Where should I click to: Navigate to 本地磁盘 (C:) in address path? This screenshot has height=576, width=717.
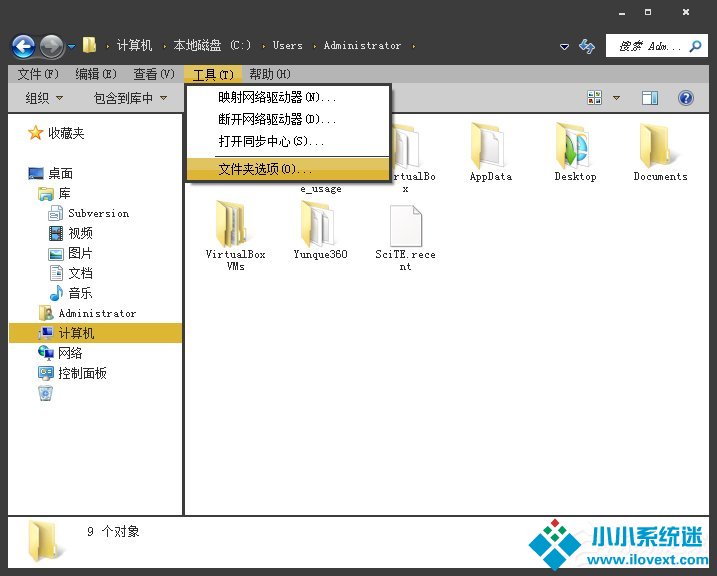(x=212, y=45)
